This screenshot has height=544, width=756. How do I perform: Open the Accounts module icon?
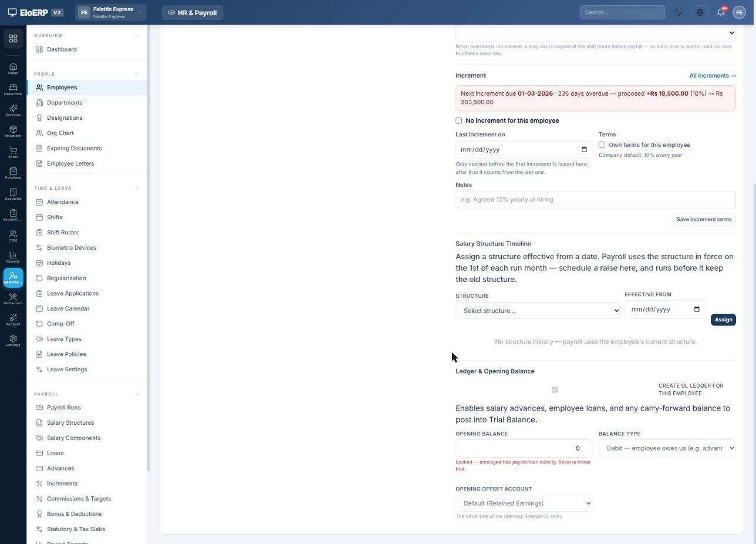[13, 194]
